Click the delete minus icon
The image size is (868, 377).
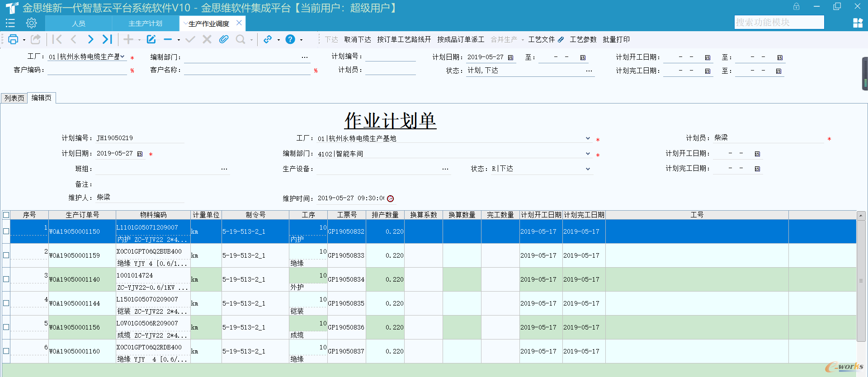pyautogui.click(x=168, y=39)
